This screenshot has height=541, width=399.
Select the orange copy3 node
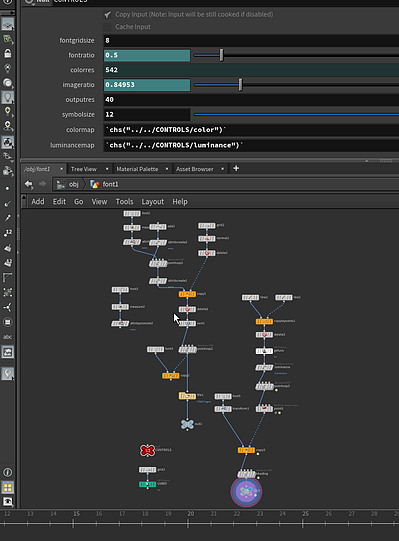tap(246, 450)
